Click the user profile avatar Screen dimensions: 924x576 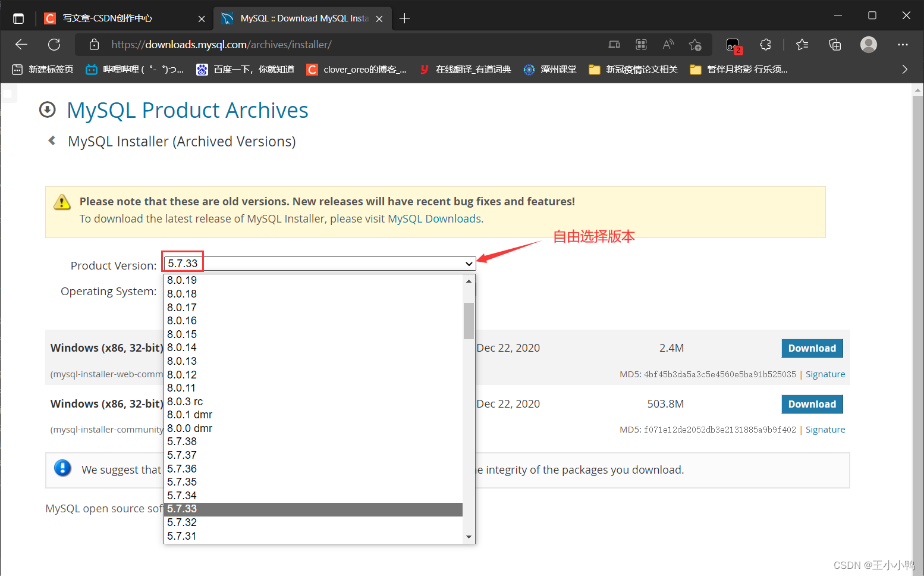click(x=869, y=45)
